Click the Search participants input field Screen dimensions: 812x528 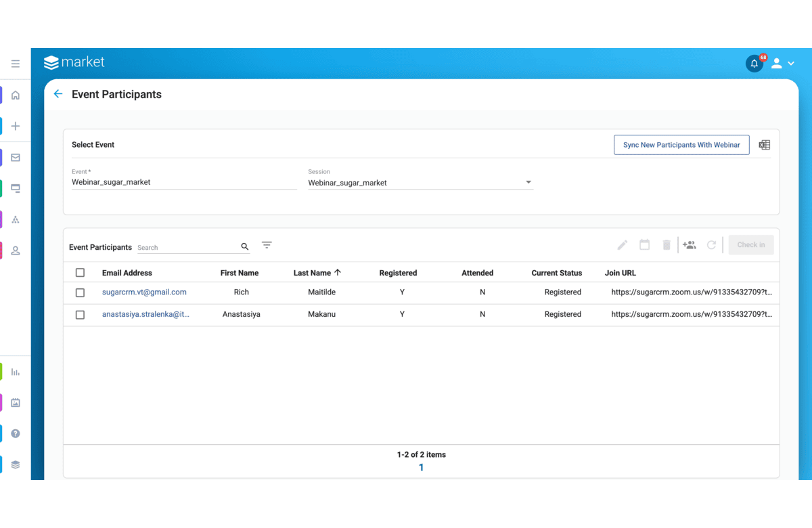187,248
